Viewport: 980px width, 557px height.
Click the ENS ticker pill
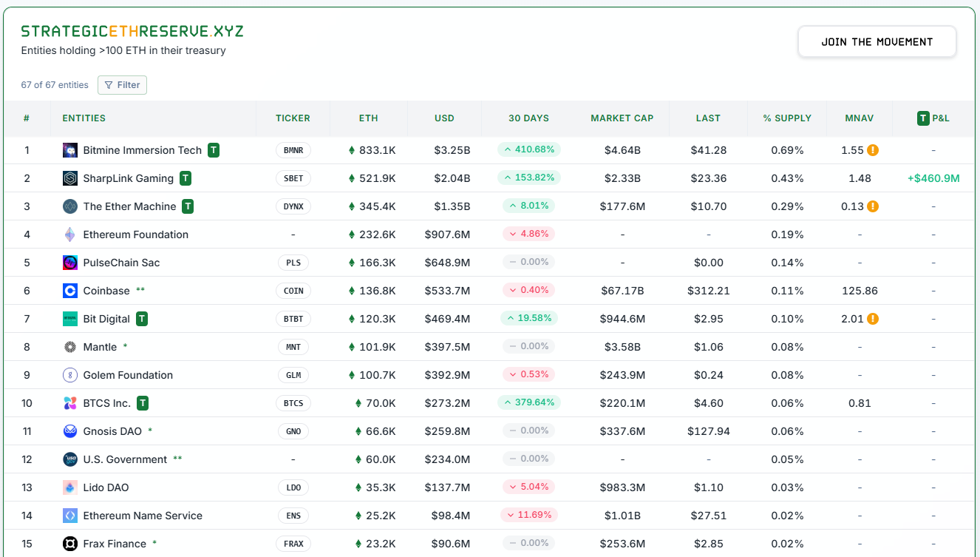[x=293, y=516]
